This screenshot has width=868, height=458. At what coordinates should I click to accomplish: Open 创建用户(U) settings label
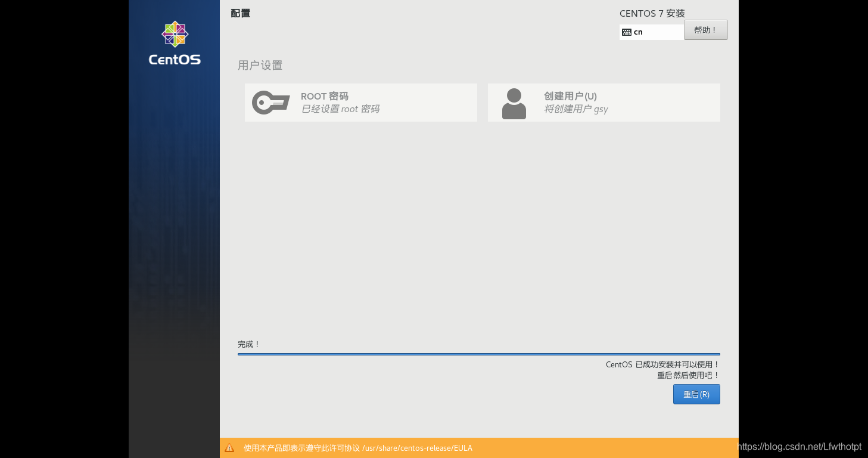pyautogui.click(x=570, y=96)
